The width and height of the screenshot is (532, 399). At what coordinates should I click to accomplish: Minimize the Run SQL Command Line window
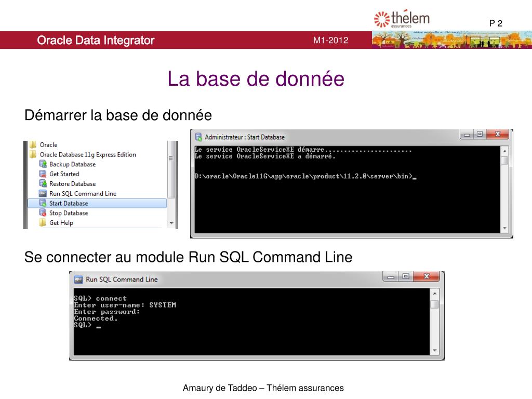391,277
